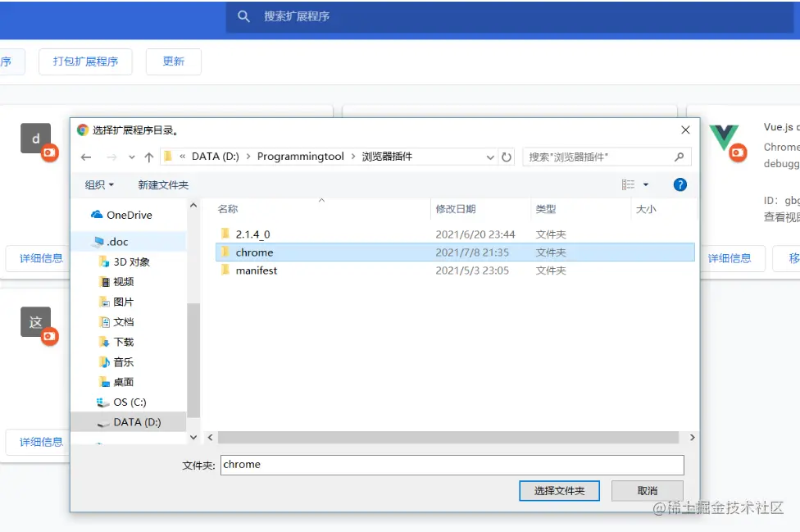Click the DATA (D:) breadcrumb in the address bar
Screen dimensions: 800x532
[216, 157]
